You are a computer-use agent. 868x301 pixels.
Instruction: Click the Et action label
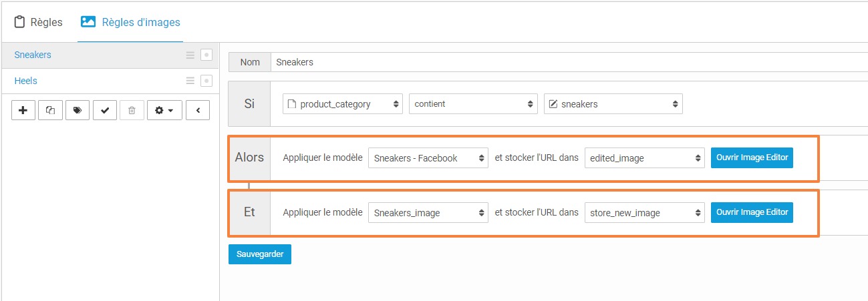click(x=249, y=212)
